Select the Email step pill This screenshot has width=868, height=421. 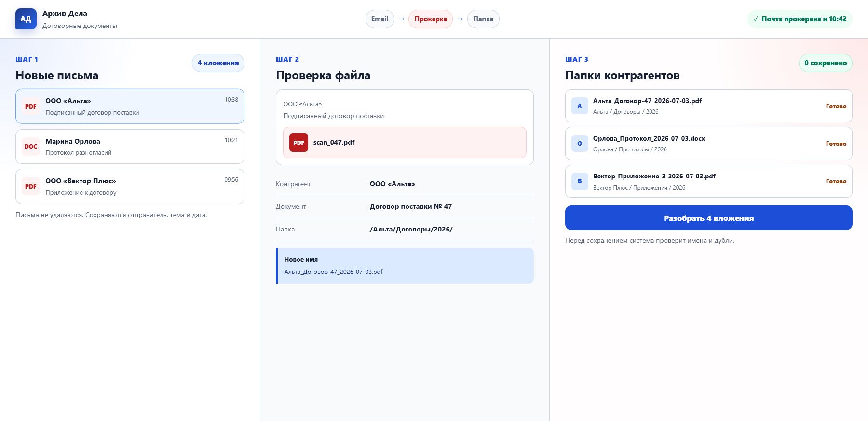click(380, 19)
